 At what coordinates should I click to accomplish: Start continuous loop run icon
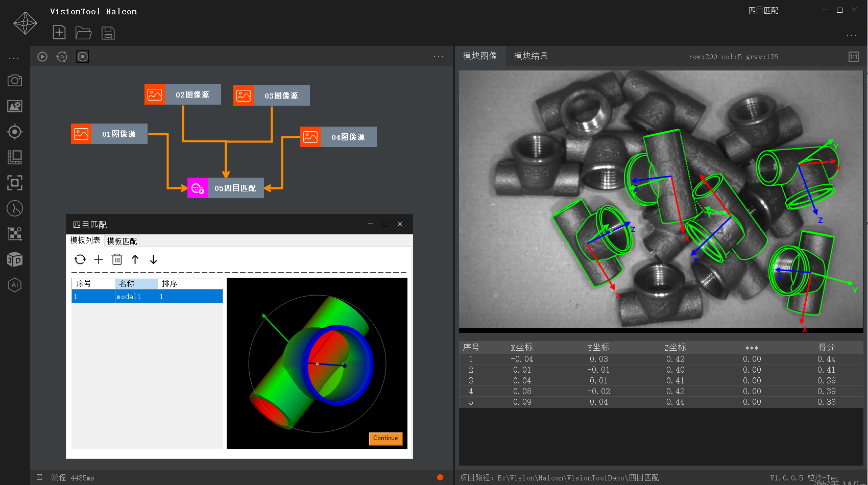point(62,57)
